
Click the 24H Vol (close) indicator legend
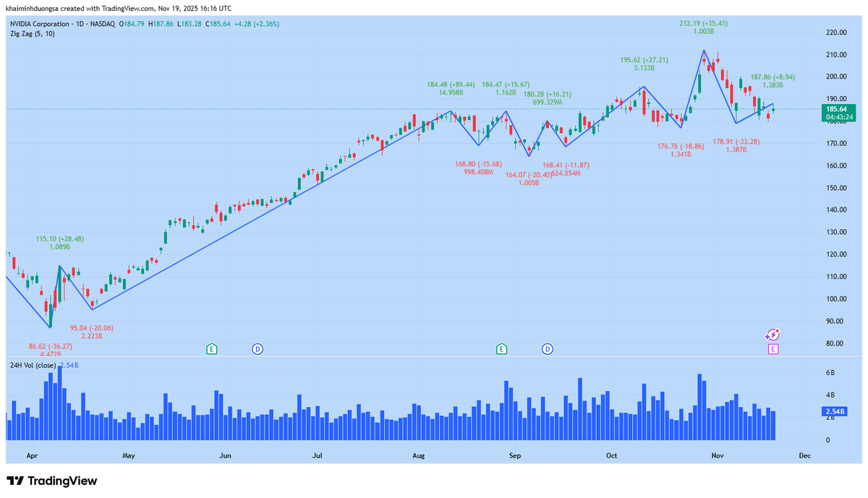pos(33,364)
